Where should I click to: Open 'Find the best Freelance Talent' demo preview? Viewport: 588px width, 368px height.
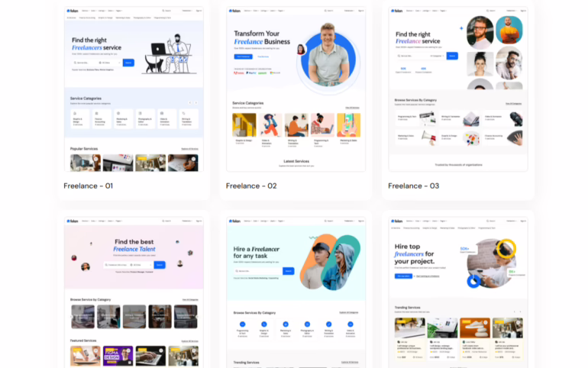134,292
